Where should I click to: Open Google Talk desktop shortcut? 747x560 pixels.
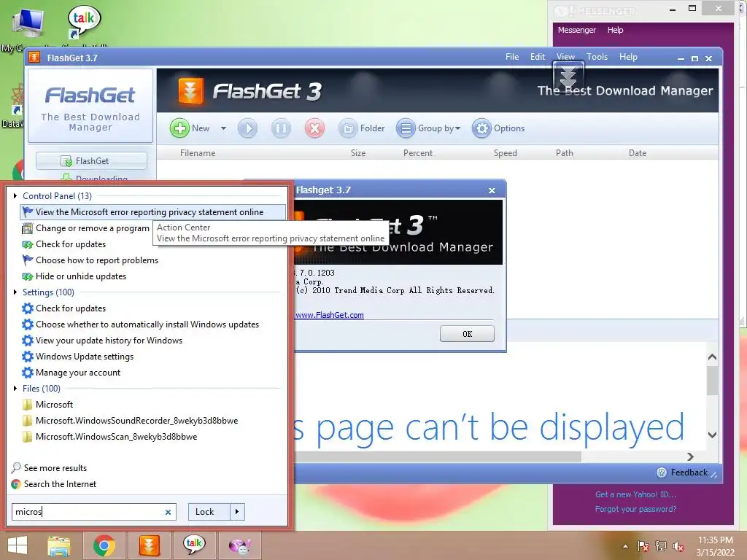pos(84,22)
